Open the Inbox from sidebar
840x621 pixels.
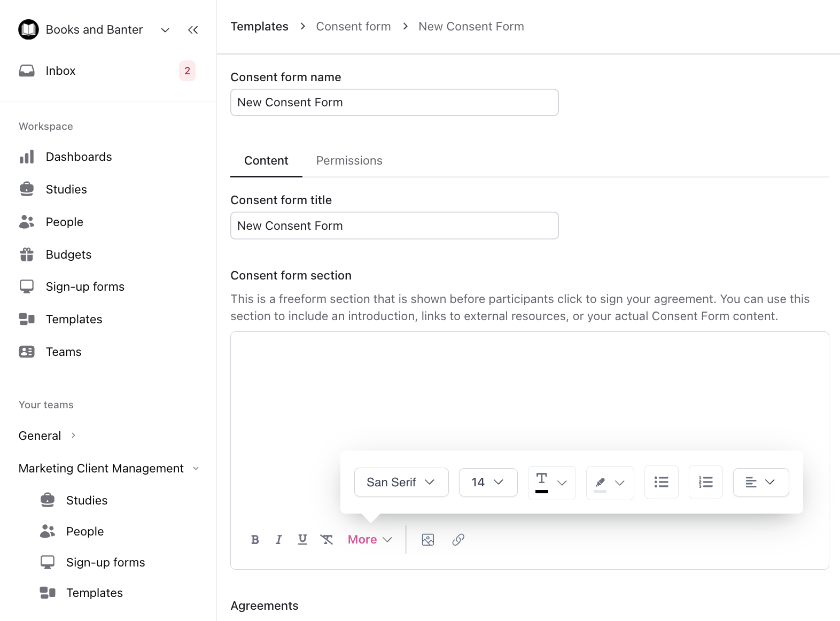pyautogui.click(x=60, y=71)
